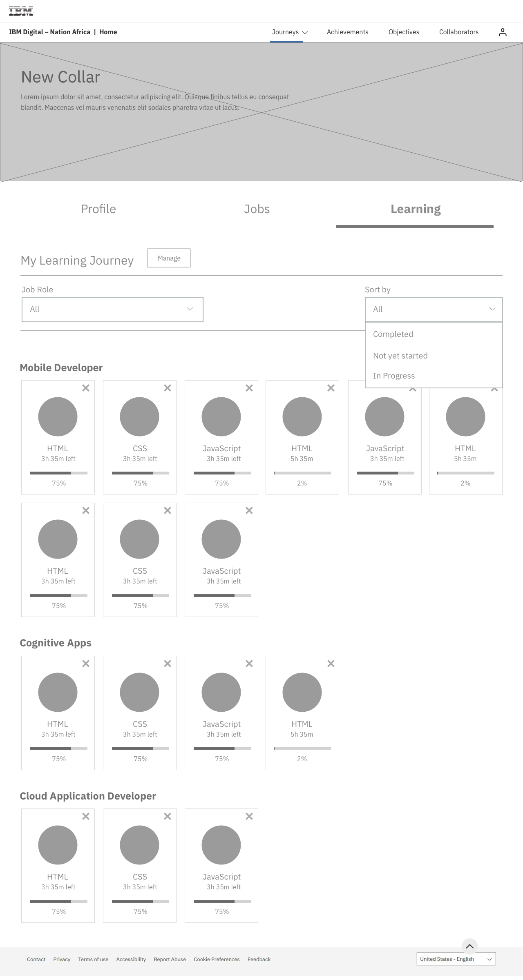Go to Achievements in the top navigation
The image size is (523, 980).
coord(347,32)
